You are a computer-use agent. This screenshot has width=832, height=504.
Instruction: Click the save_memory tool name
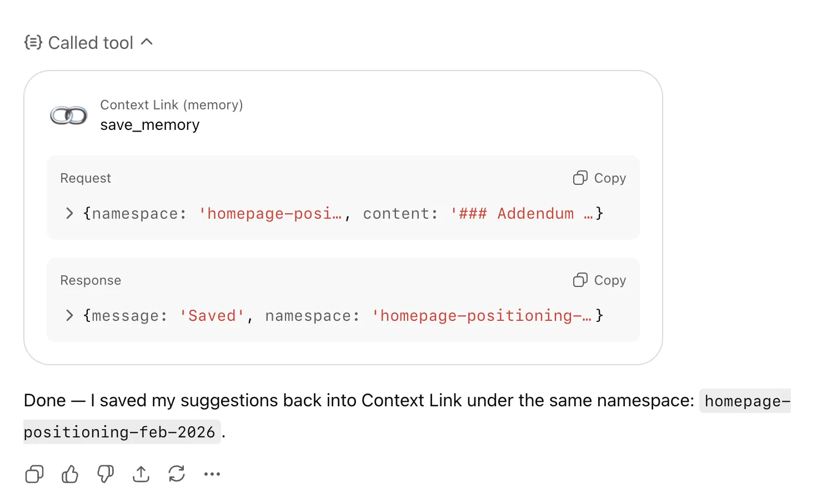coord(149,124)
